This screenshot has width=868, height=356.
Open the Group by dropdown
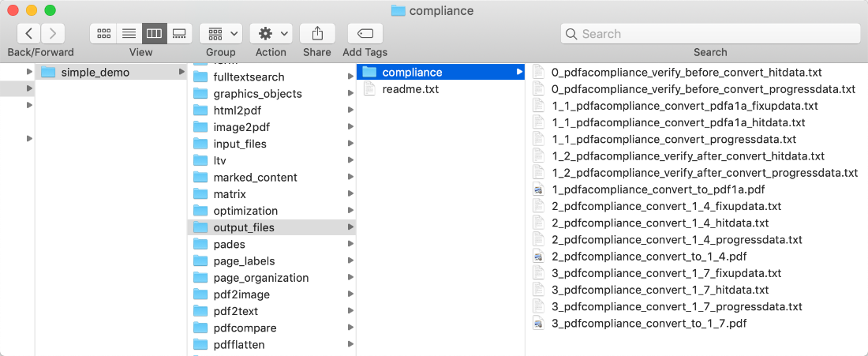(220, 33)
